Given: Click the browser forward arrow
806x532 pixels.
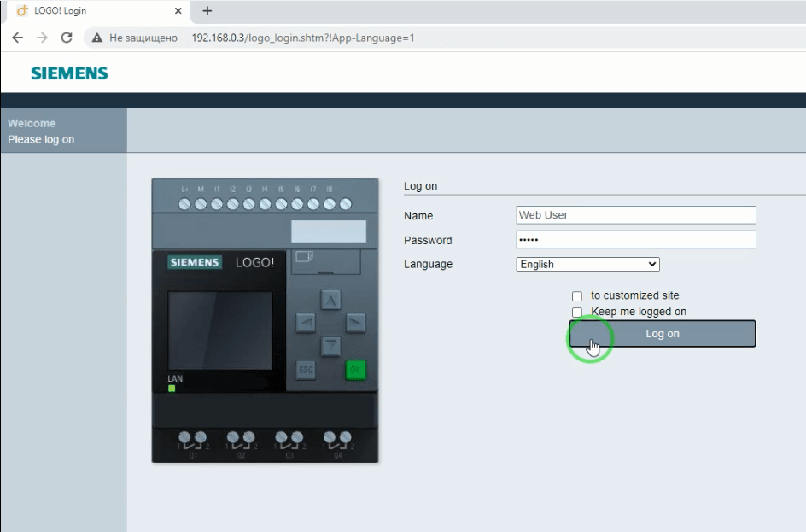Looking at the screenshot, I should click(42, 38).
